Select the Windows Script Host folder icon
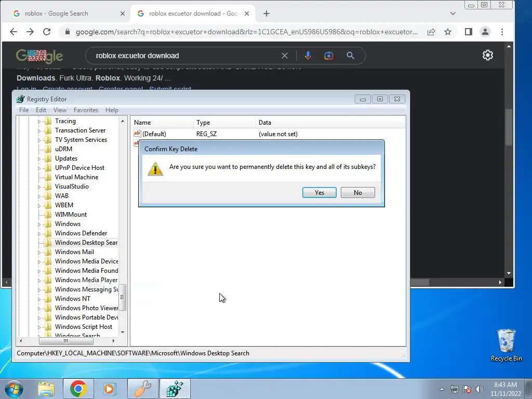The width and height of the screenshot is (532, 399). (48, 327)
